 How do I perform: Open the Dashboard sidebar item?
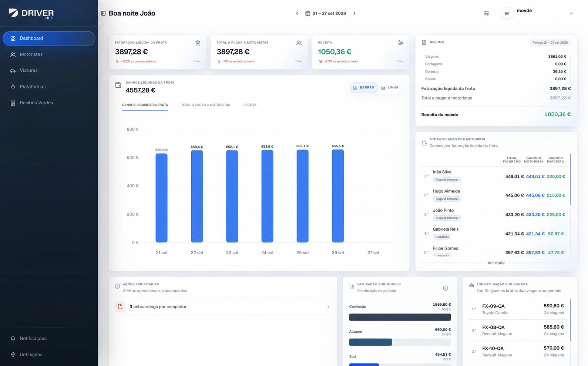click(x=48, y=38)
